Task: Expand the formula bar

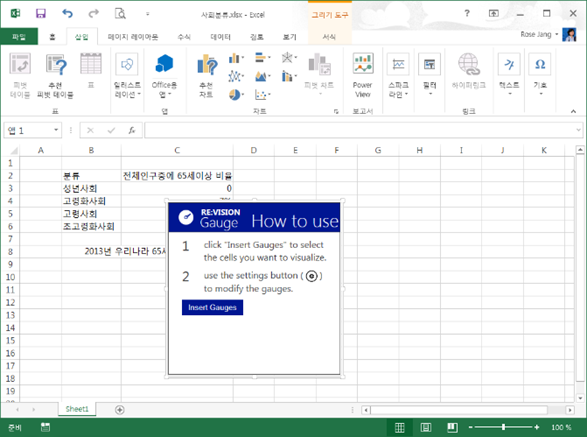Action: click(x=578, y=130)
